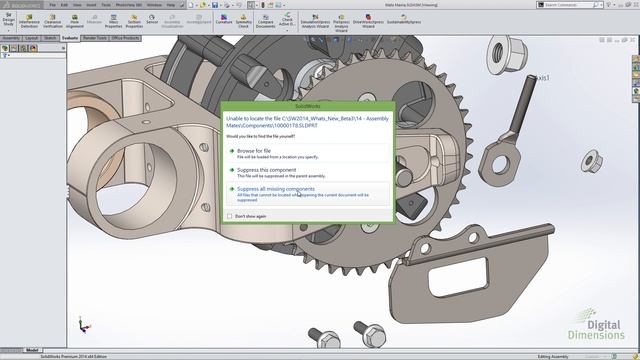Screen dimensions: 640x360
Task: Open the Insert menu
Action: point(91,5)
